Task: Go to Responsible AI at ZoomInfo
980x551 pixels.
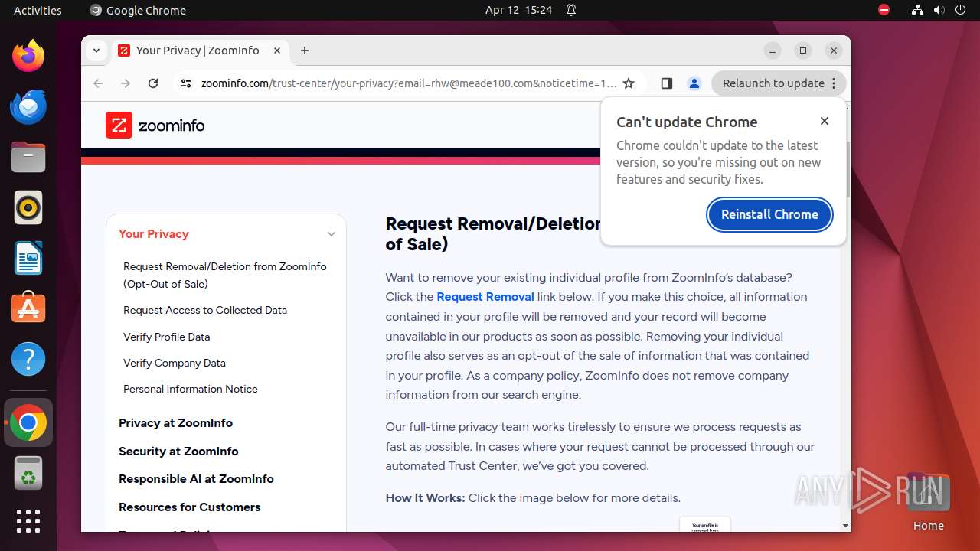Action: [196, 479]
